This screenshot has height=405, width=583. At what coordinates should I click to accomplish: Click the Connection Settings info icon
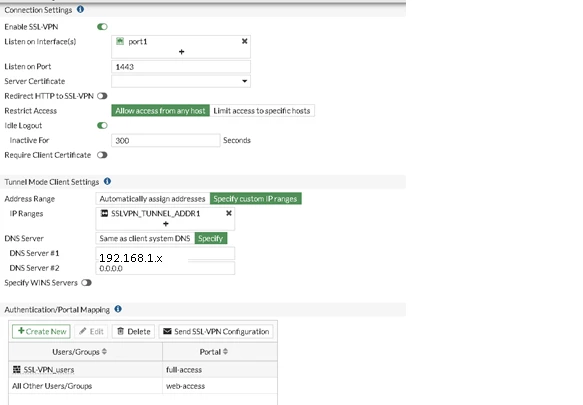80,9
